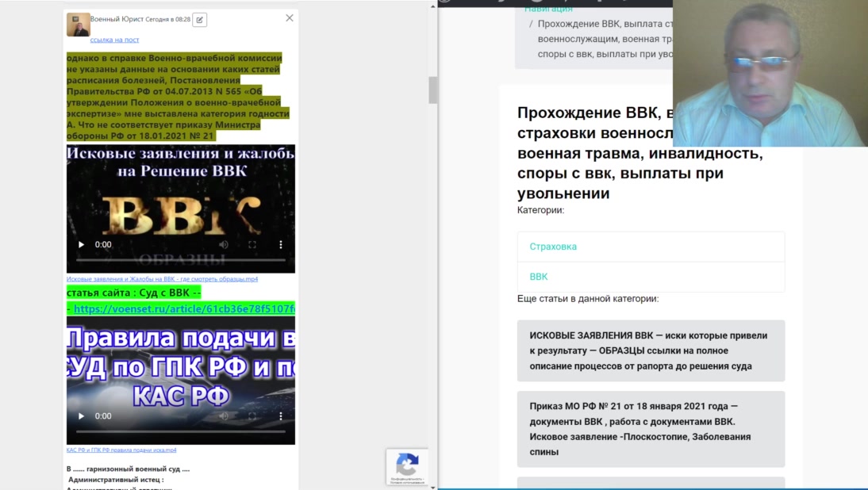Click the article heading 'Прохождение ВВК'

tap(640, 153)
